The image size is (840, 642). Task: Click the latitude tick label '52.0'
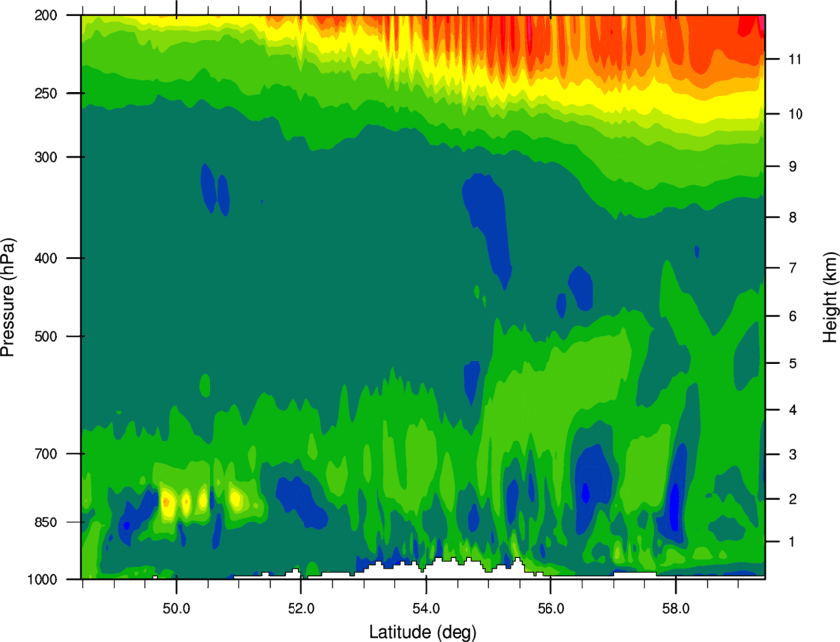[x=301, y=609]
